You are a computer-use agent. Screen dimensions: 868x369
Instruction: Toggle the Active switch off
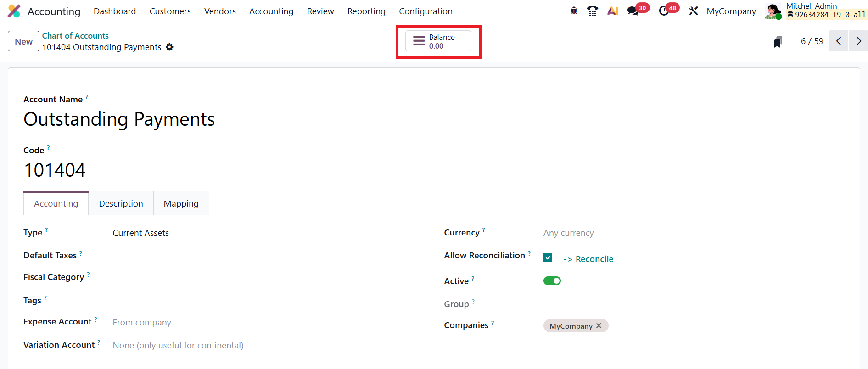[x=552, y=281]
